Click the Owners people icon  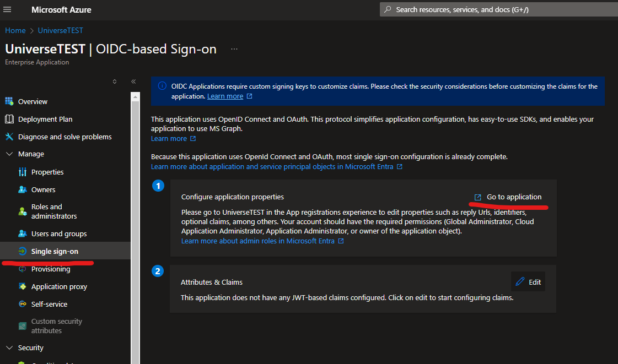(23, 189)
